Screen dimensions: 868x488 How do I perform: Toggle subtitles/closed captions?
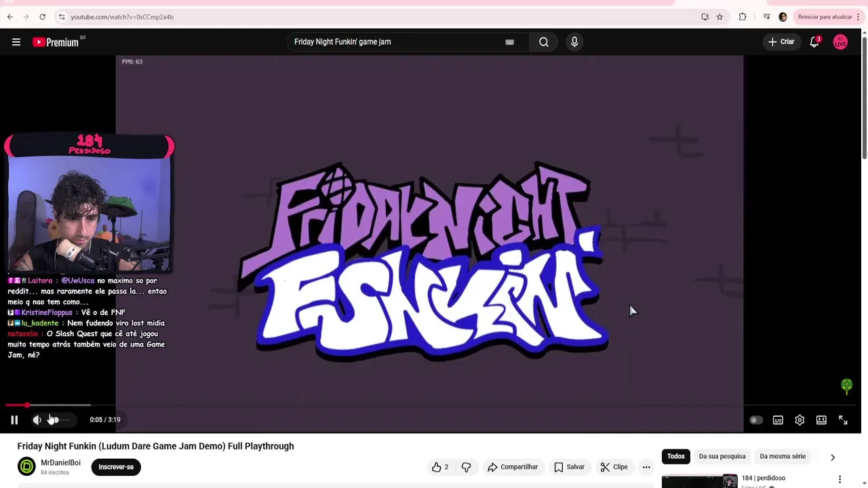[778, 420]
